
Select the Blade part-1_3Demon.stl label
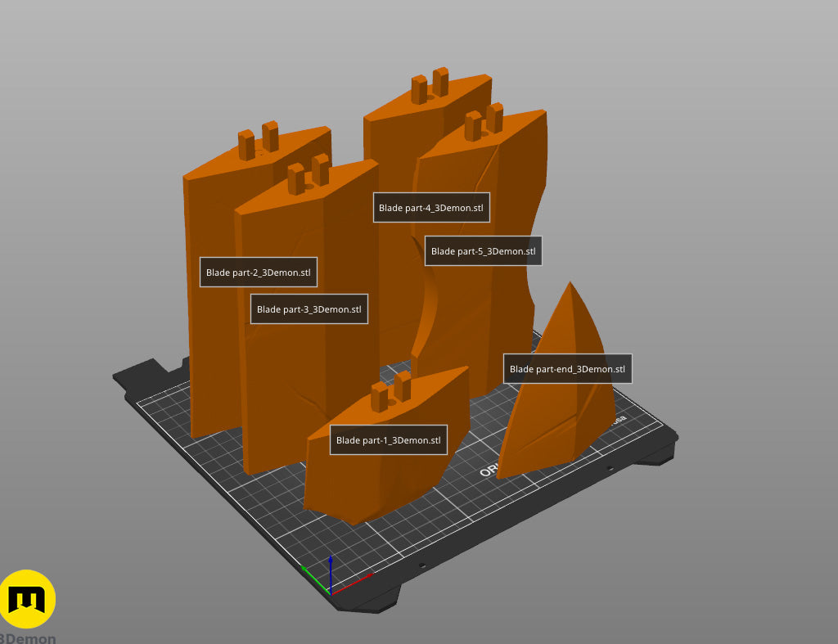(x=389, y=440)
